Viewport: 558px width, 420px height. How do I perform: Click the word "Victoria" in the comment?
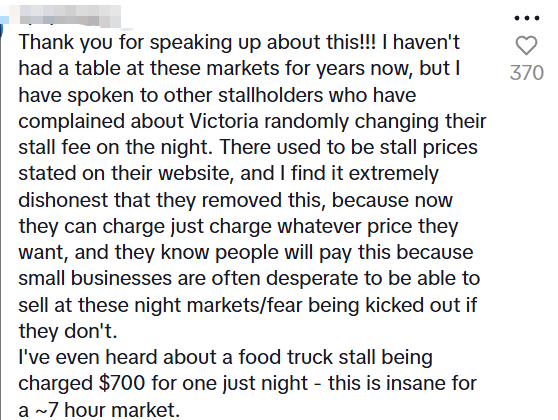click(224, 121)
